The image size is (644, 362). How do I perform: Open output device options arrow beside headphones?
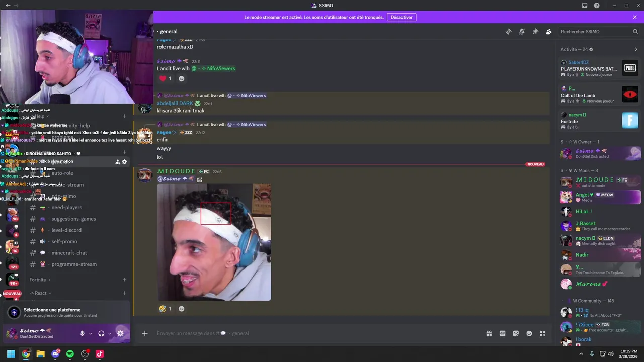pyautogui.click(x=110, y=333)
